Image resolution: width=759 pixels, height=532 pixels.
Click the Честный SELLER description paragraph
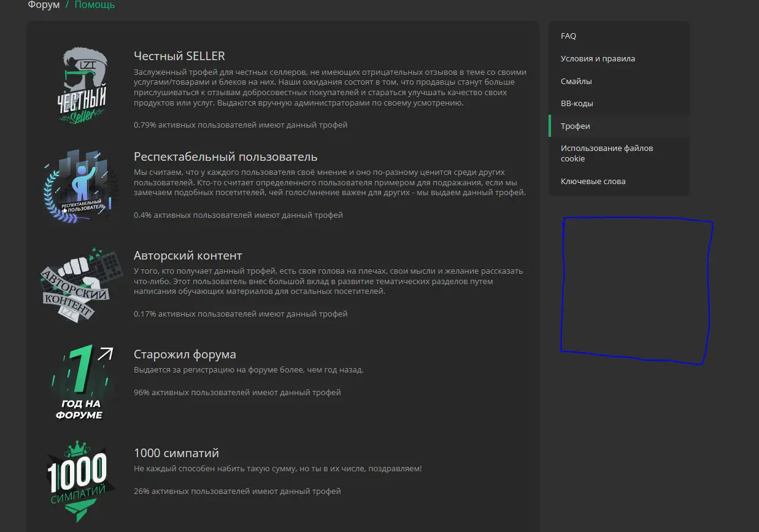[330, 88]
